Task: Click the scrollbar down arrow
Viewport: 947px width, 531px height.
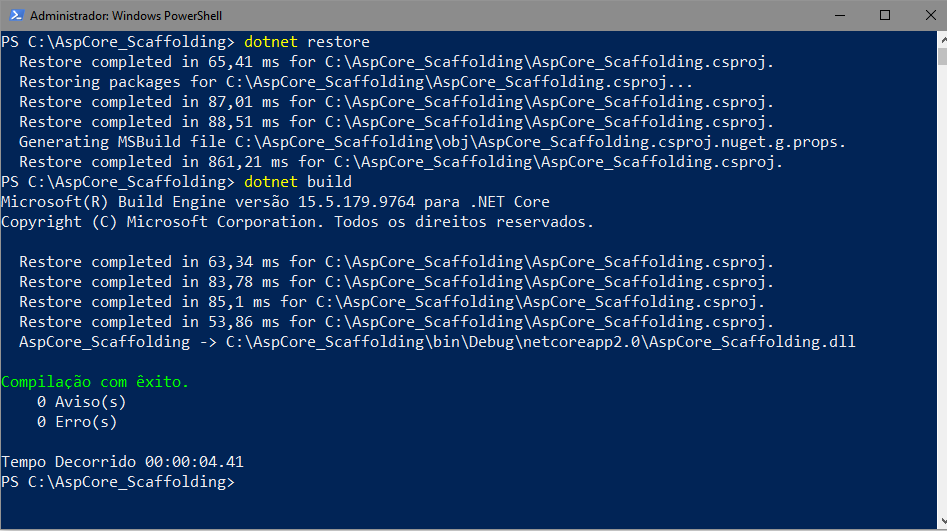Action: tap(942, 522)
